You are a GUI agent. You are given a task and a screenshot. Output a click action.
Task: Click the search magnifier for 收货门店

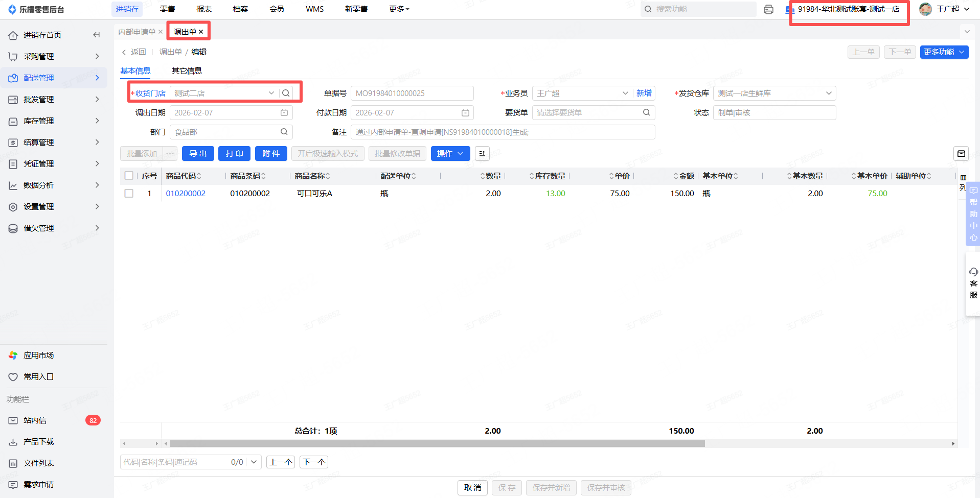[286, 93]
